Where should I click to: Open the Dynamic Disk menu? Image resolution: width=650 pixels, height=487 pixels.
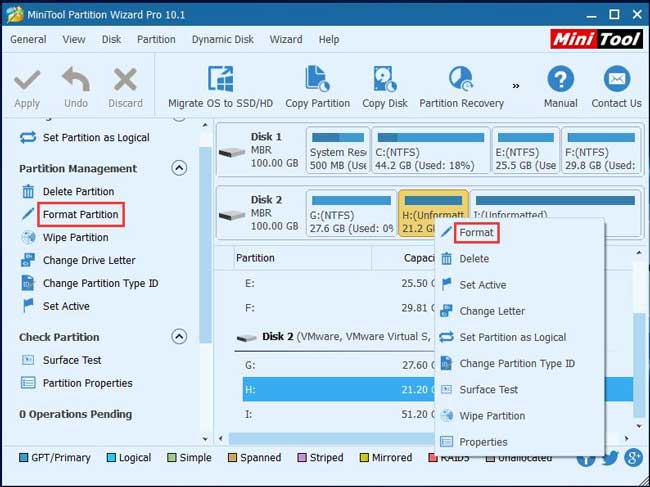223,39
